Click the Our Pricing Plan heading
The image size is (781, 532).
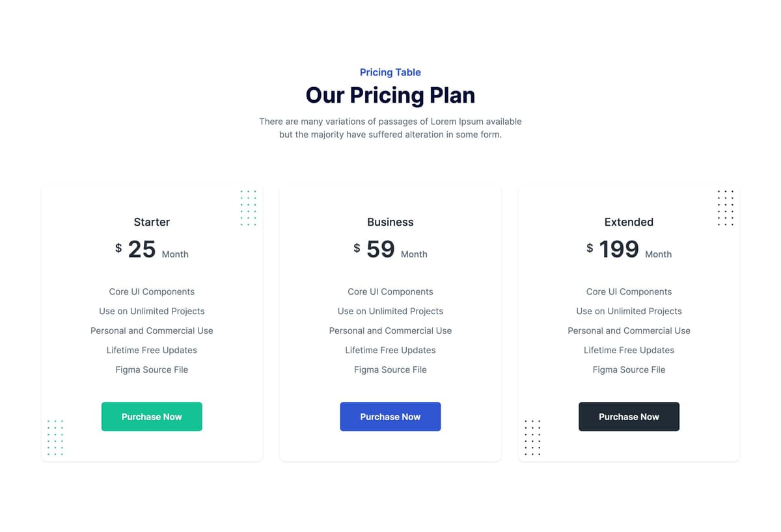[x=390, y=95]
